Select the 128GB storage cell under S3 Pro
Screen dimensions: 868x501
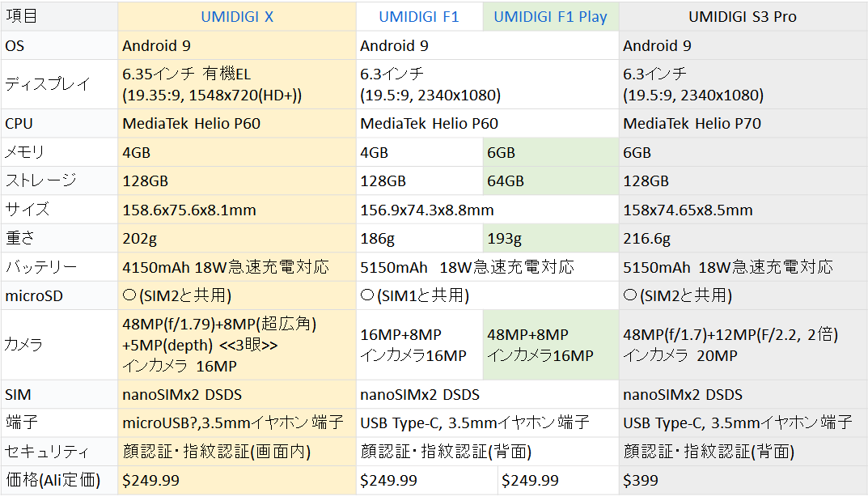743,181
